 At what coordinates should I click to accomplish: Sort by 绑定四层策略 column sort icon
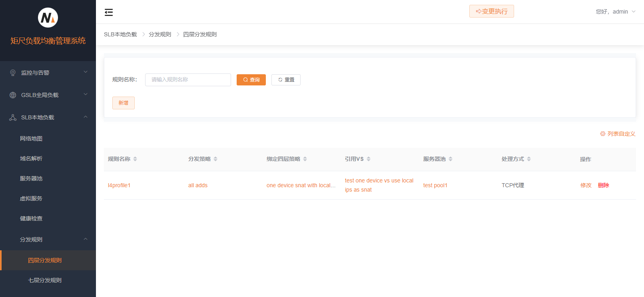pyautogui.click(x=305, y=159)
